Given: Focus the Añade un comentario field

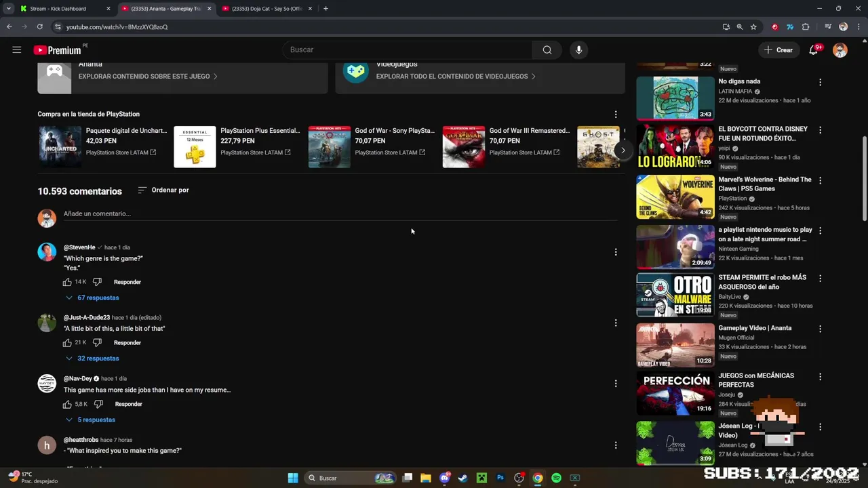Looking at the screenshot, I should coord(340,213).
